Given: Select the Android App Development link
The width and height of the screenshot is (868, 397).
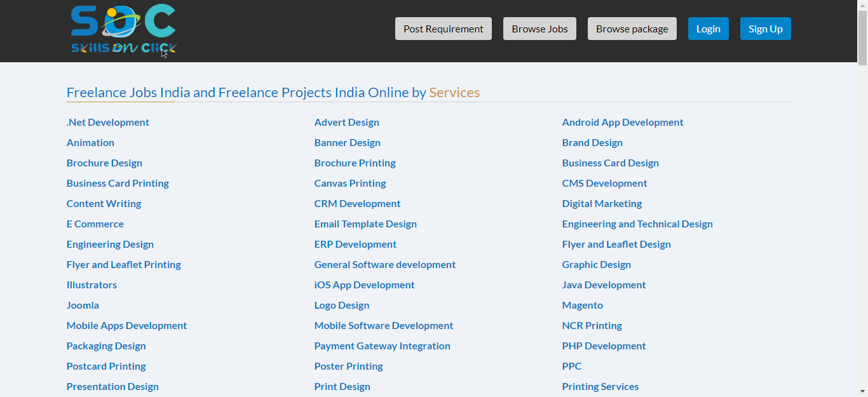Looking at the screenshot, I should pos(622,122).
